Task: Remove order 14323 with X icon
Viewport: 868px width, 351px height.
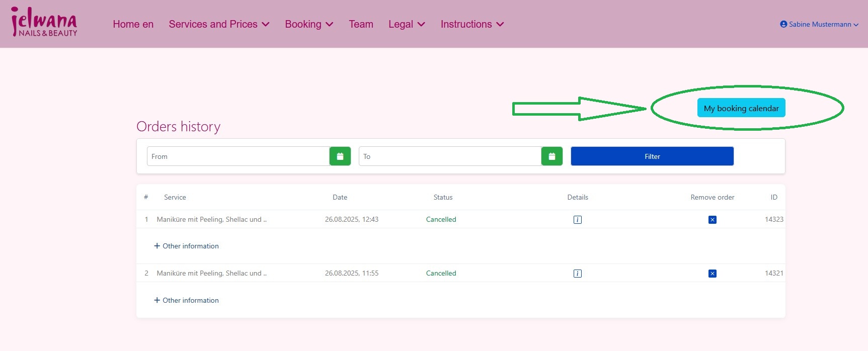Action: [712, 220]
